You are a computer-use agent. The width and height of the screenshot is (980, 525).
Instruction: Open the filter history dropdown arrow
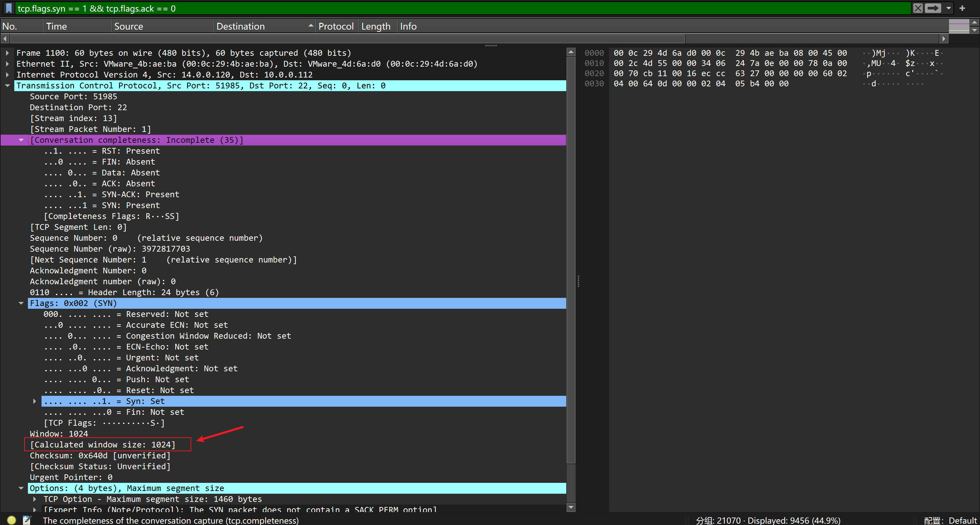coord(948,8)
